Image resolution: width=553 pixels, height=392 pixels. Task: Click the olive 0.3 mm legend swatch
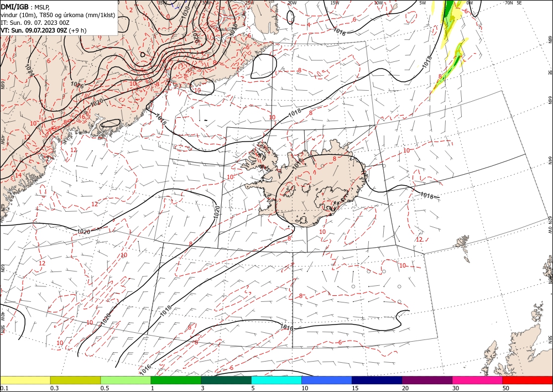coord(75,380)
